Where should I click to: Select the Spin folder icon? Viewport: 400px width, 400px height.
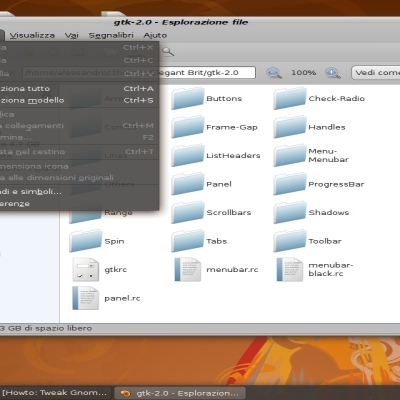tap(85, 241)
